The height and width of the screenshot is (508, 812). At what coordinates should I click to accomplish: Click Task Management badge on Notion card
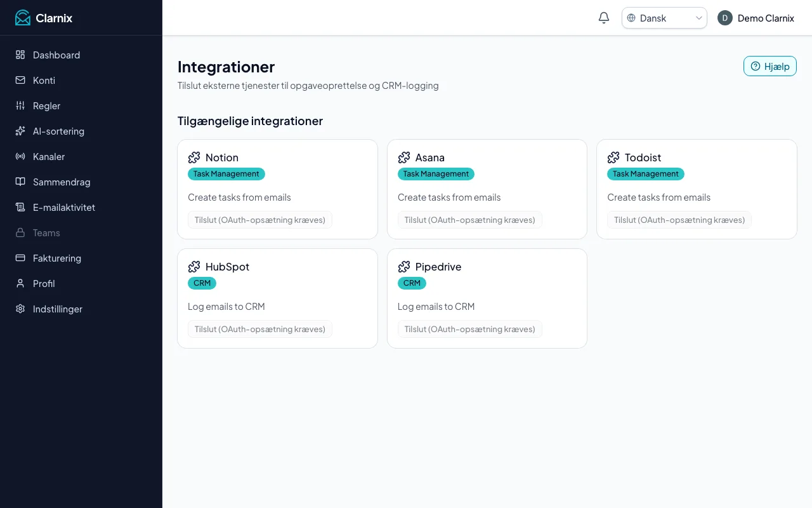coord(226,174)
